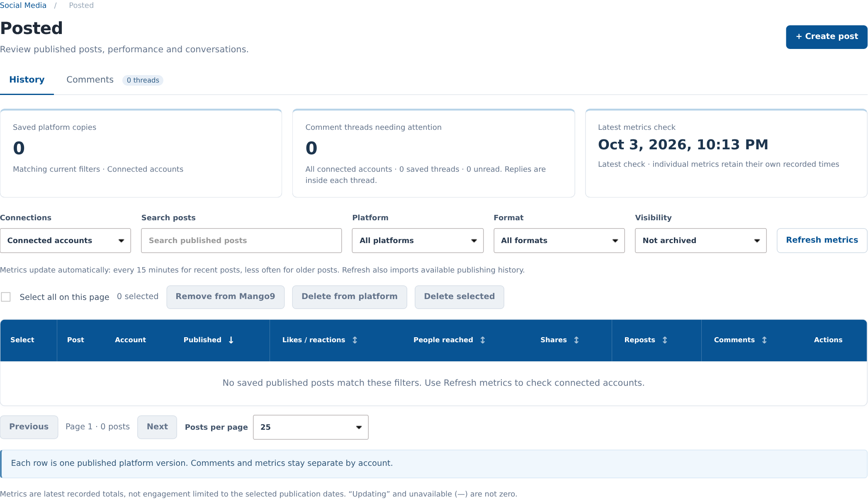
Task: Click the Posted breadcrumb text
Action: (81, 5)
